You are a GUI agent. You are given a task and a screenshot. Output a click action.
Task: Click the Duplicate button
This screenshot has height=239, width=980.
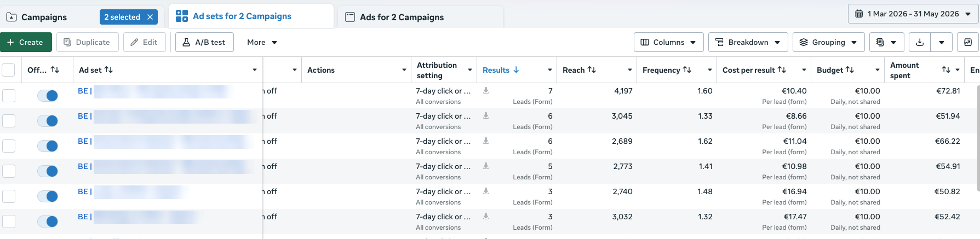87,42
